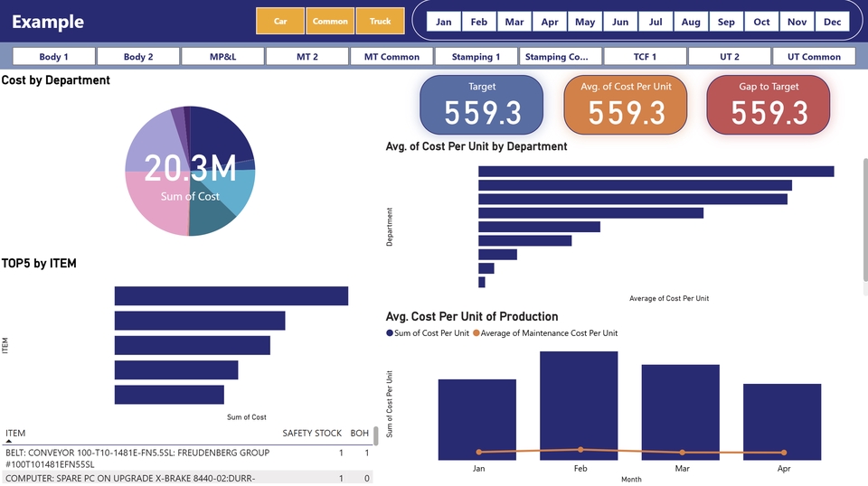868x486 pixels.
Task: Choose Dec in the month slicer
Action: [x=832, y=22]
